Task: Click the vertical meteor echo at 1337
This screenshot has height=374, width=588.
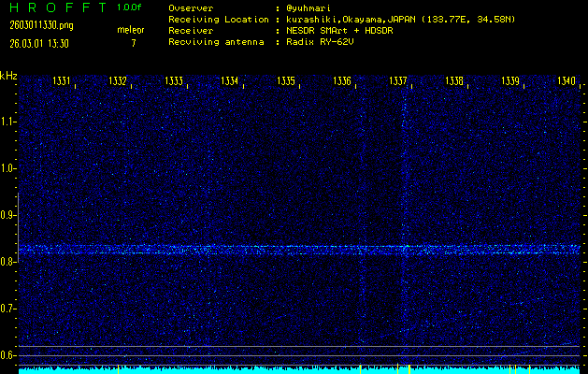Action: [x=405, y=187]
